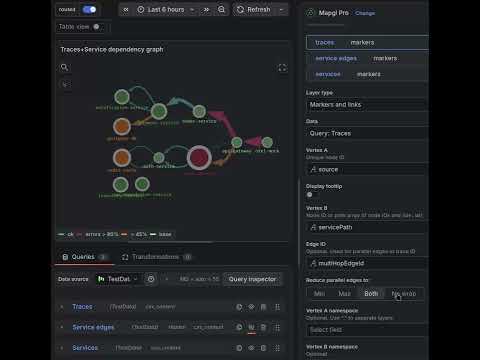Click the search icon on the graph panel
The image size is (480, 360).
[x=64, y=68]
